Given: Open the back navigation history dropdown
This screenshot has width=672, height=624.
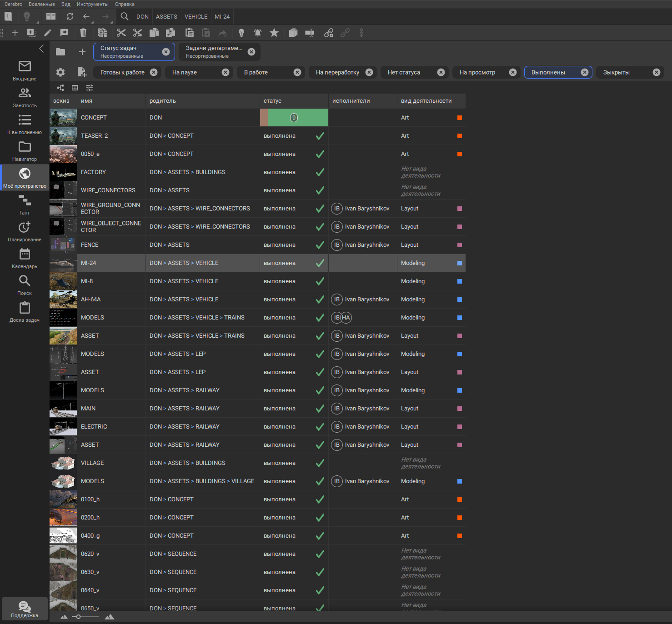Looking at the screenshot, I should click(x=92, y=21).
